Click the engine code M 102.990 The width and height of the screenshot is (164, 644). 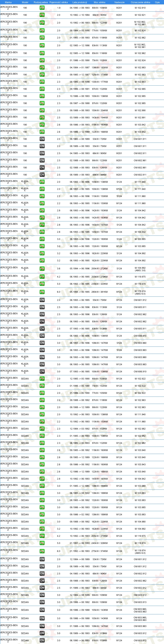[x=140, y=111]
